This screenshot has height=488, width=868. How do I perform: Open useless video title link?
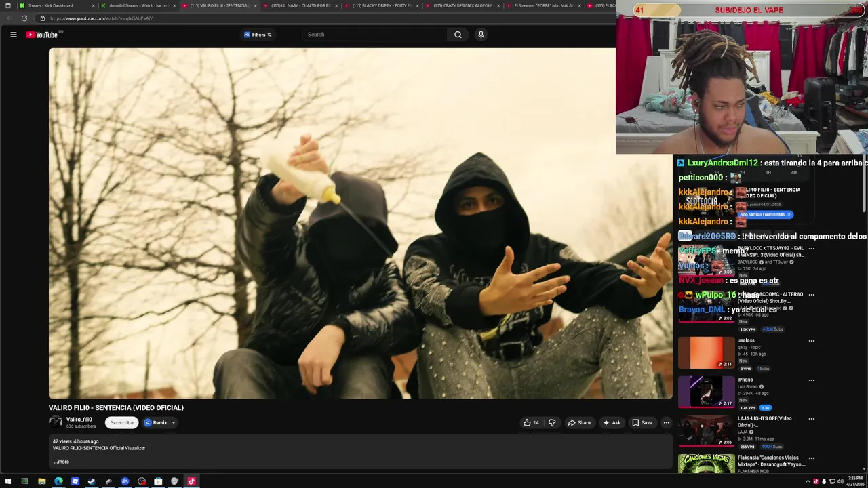click(746, 340)
